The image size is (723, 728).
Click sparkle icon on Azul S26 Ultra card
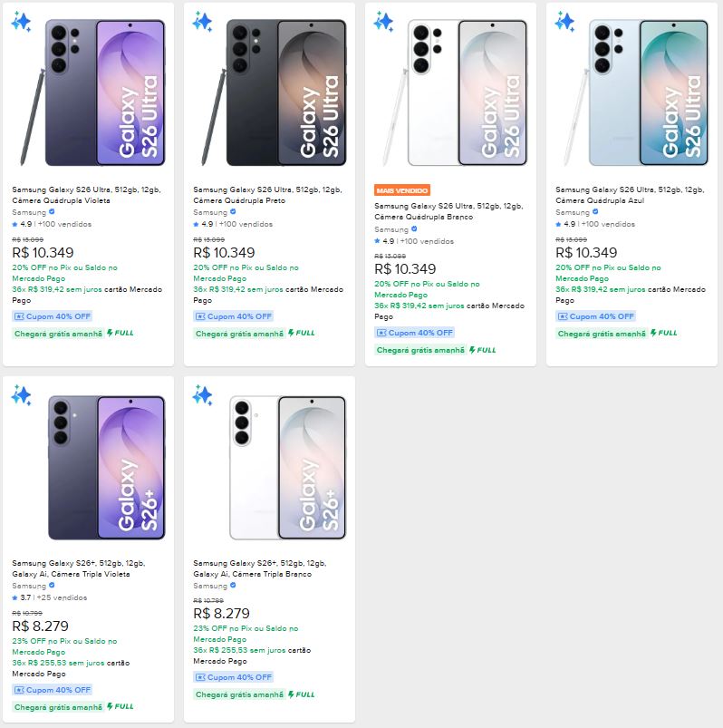click(x=564, y=21)
